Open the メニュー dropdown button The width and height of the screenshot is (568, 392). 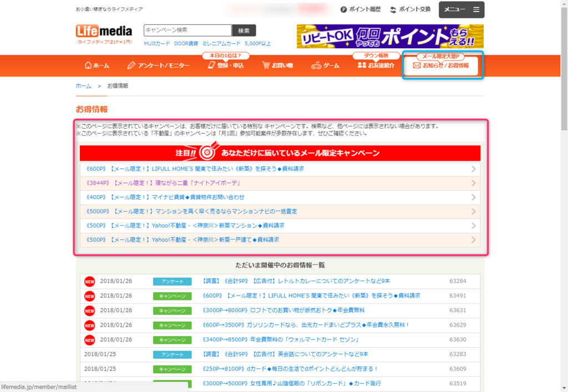pos(461,10)
